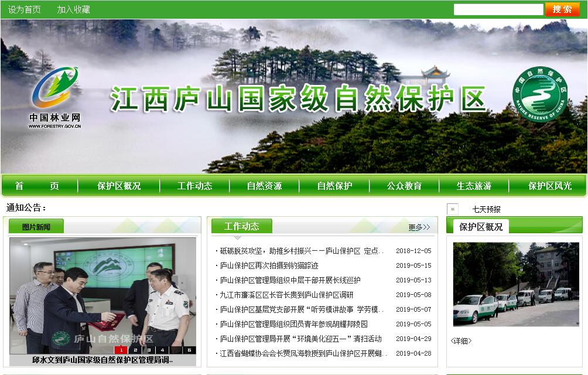Viewport: 588px width, 375px height.
Task: Open the 首页 home navigation item
Action: pos(37,186)
